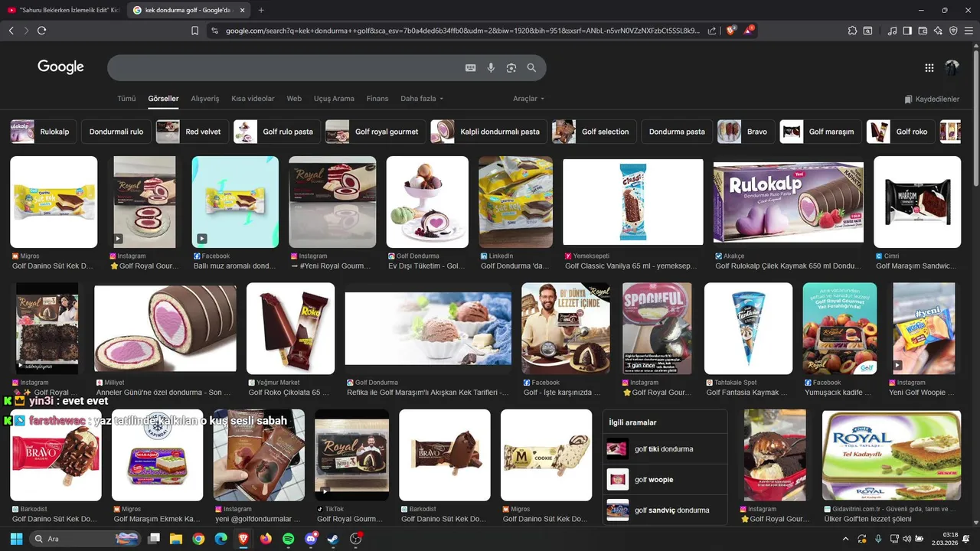Switch to the Finans tab

pos(377,99)
